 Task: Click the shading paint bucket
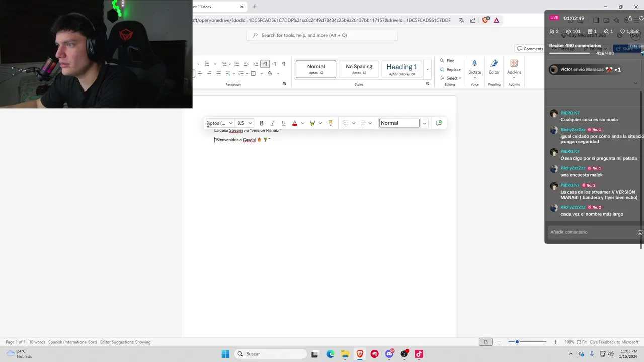[270, 73]
